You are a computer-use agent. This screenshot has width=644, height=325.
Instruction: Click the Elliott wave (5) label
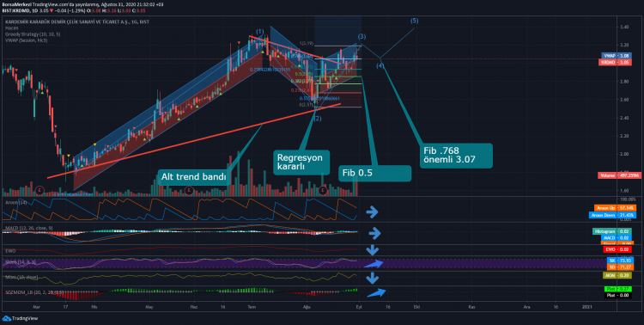pos(415,20)
